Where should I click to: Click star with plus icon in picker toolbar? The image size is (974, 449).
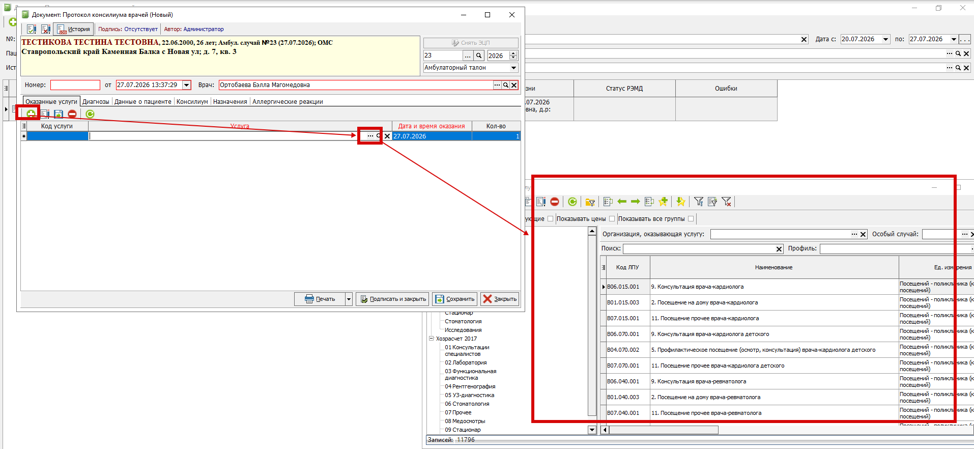pos(663,201)
